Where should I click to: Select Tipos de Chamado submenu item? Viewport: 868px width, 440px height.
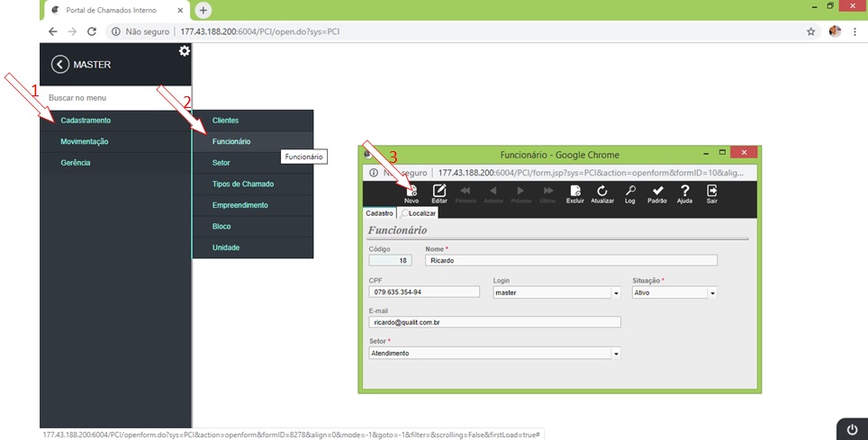pyautogui.click(x=253, y=184)
